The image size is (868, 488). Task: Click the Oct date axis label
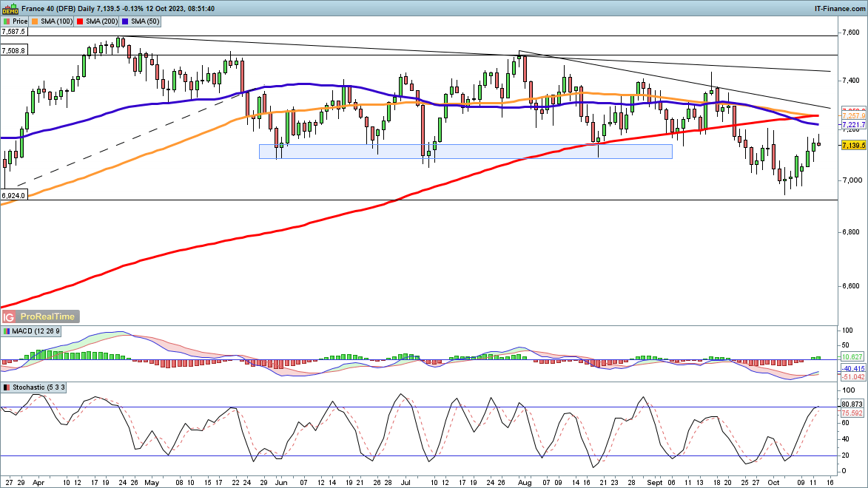pyautogui.click(x=773, y=483)
